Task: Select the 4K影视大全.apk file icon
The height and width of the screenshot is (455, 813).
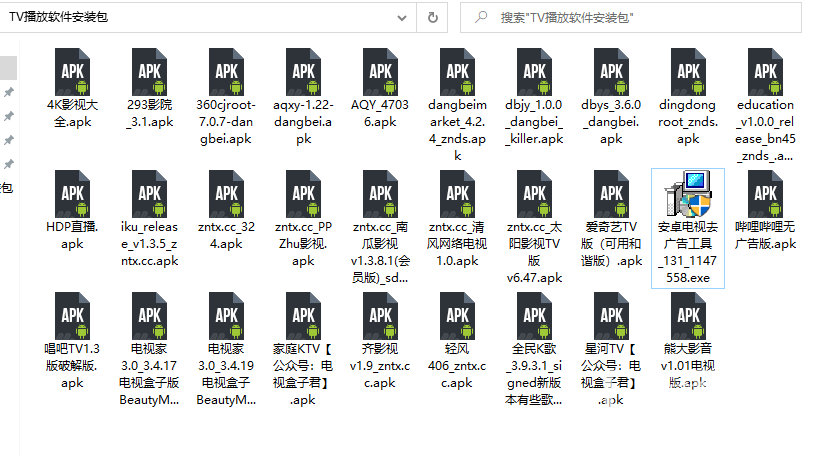Action: pos(73,72)
